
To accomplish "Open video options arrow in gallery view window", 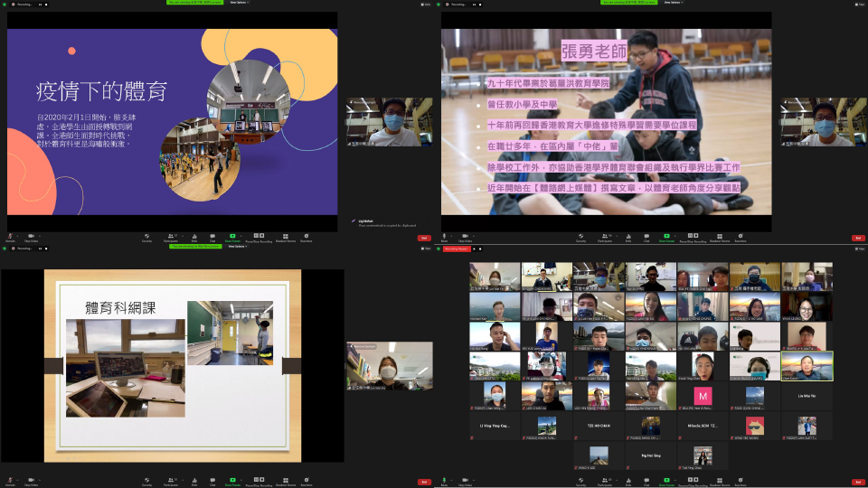I will [474, 480].
